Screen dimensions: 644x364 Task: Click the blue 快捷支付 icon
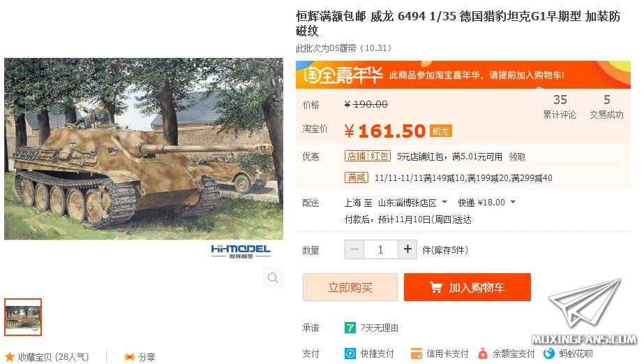[350, 354]
